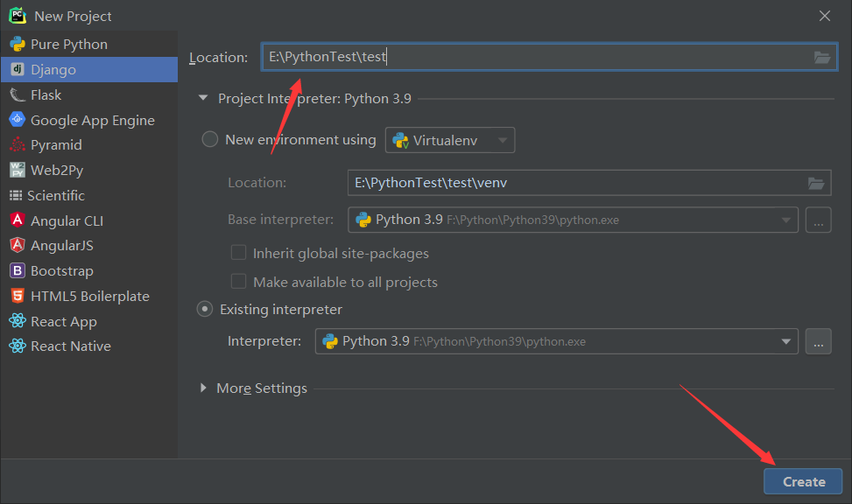Screen dimensions: 852x504
Task: Select the Bootstrap project icon
Action: pyautogui.click(x=18, y=270)
